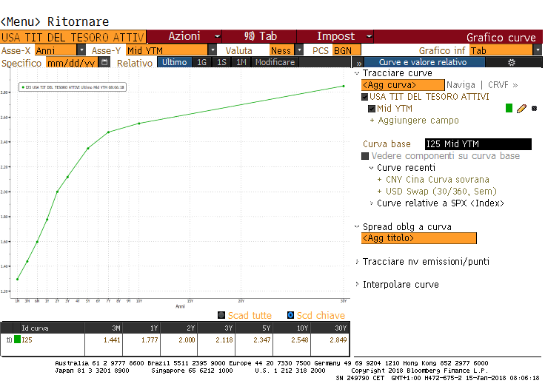The image size is (545, 392).
Task: Open Curve e valore relativo tab
Action: [x=423, y=62]
